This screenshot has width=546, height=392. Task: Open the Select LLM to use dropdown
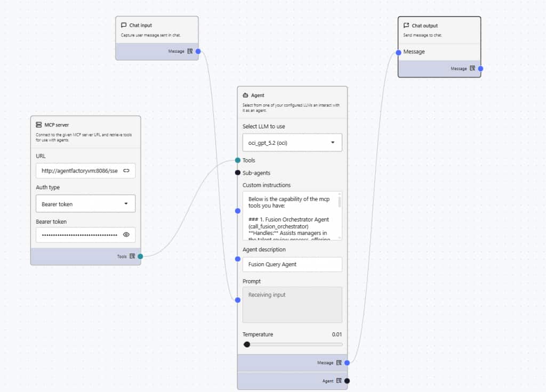click(292, 143)
